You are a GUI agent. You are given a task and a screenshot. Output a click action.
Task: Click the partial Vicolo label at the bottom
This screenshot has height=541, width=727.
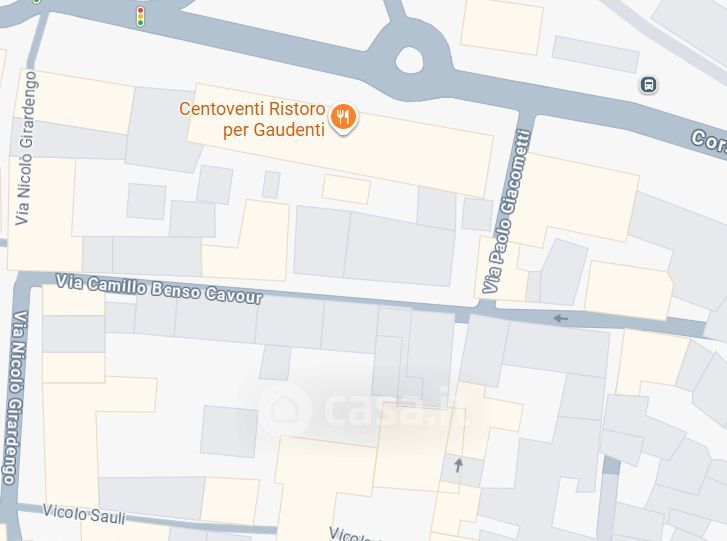point(353,535)
